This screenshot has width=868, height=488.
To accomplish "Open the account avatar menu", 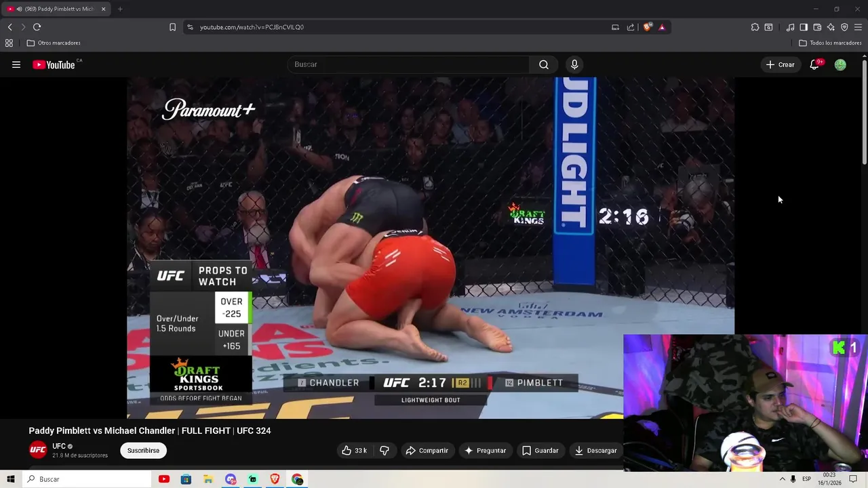I will [x=840, y=64].
